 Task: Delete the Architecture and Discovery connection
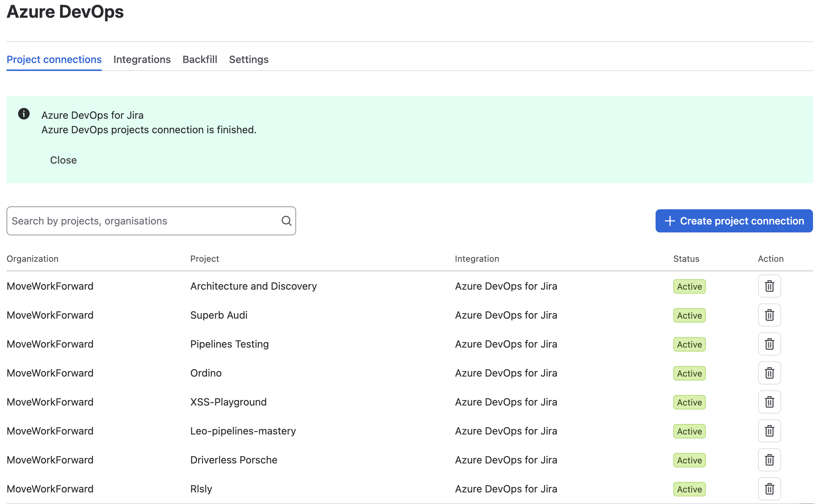(769, 286)
